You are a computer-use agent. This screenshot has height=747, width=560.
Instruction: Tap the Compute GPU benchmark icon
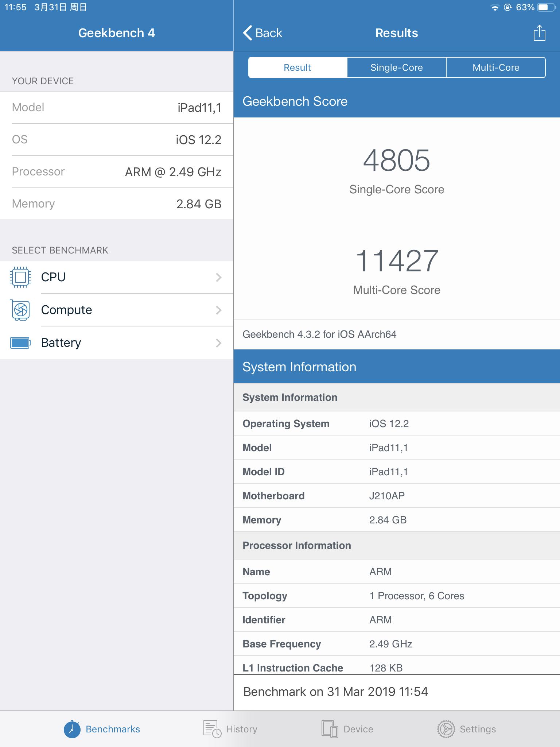(x=20, y=310)
